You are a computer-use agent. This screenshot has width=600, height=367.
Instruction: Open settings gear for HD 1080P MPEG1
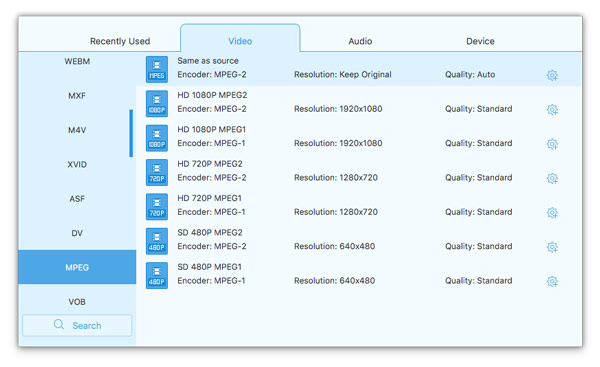click(552, 144)
